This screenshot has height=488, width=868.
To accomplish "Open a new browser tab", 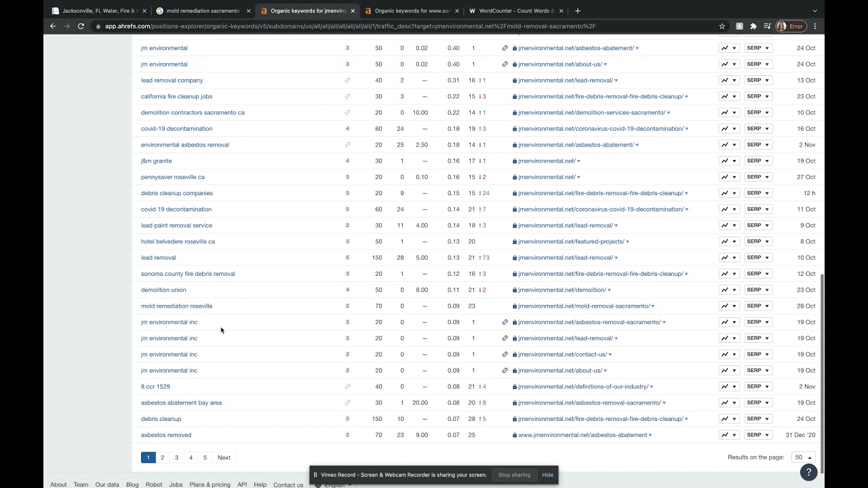I will (x=578, y=11).
